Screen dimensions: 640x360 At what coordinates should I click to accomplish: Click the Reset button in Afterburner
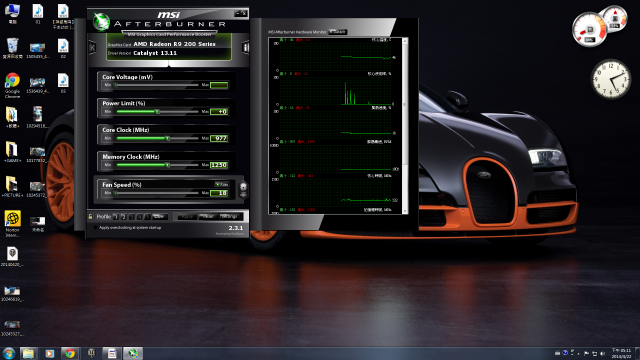point(208,217)
